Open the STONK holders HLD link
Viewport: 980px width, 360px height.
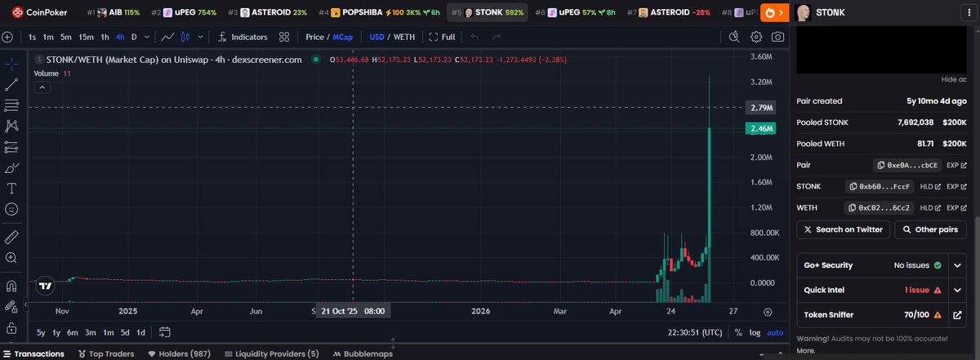930,186
